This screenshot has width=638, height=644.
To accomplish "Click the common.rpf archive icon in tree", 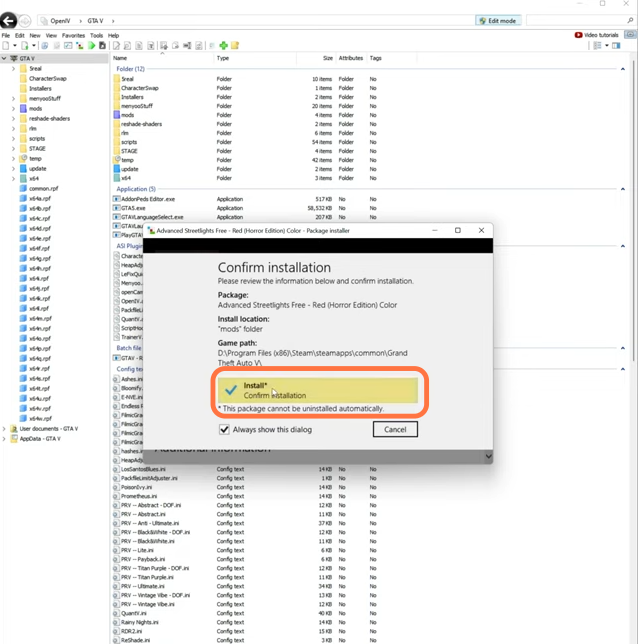I will click(22, 188).
